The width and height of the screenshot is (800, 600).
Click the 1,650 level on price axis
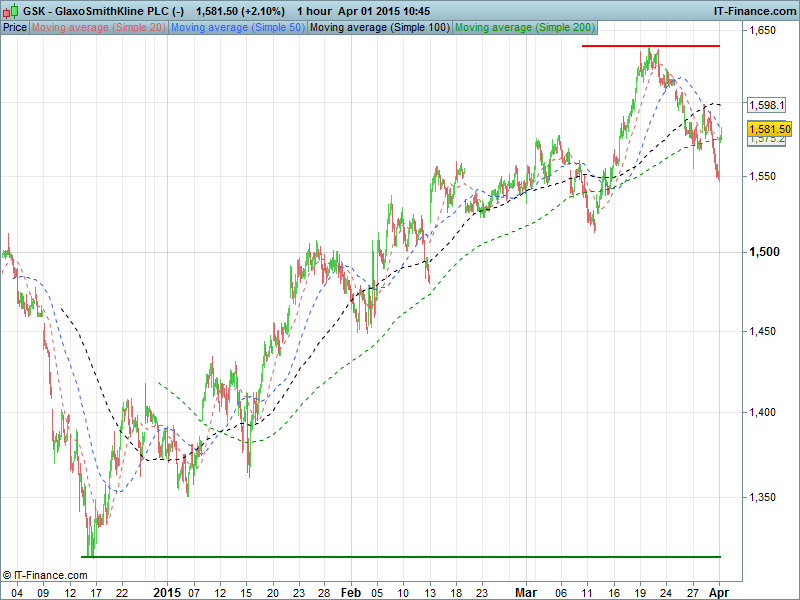coord(763,31)
